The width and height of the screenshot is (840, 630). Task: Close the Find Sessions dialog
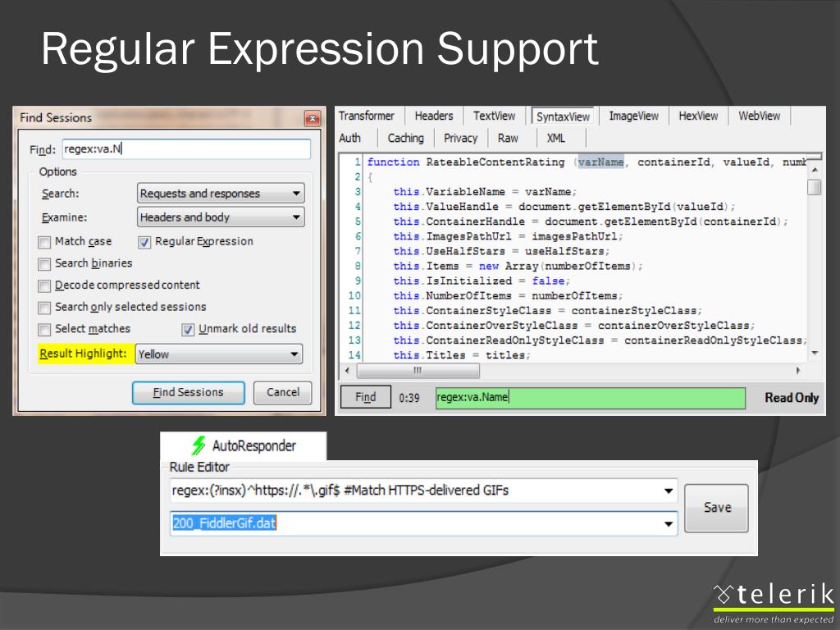[x=313, y=118]
